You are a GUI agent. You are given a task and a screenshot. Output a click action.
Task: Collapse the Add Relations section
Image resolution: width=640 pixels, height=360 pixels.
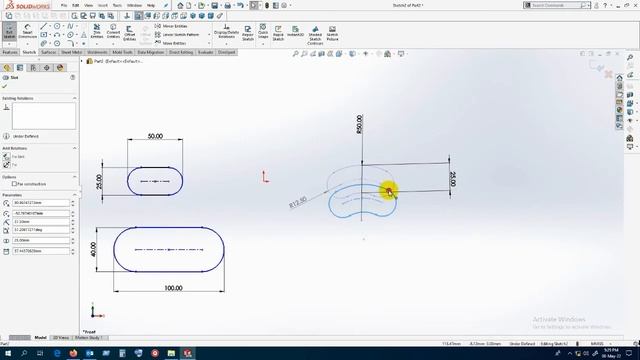coord(74,149)
